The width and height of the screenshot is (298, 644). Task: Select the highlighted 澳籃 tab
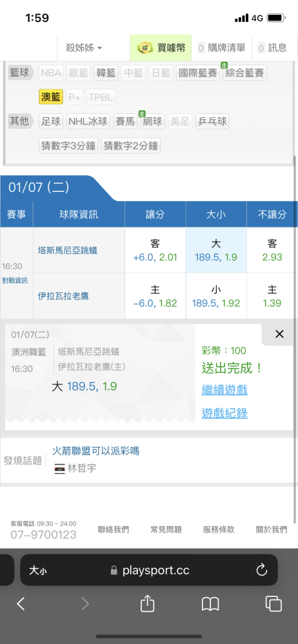pos(52,97)
